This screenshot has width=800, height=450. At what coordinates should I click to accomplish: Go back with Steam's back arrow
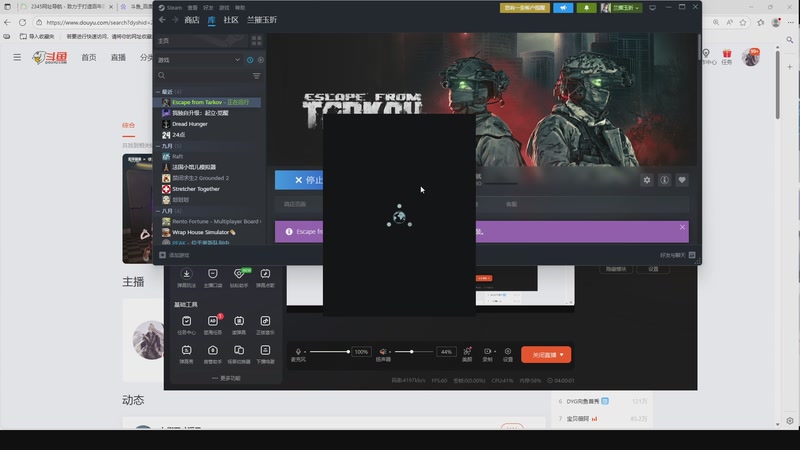[x=162, y=20]
